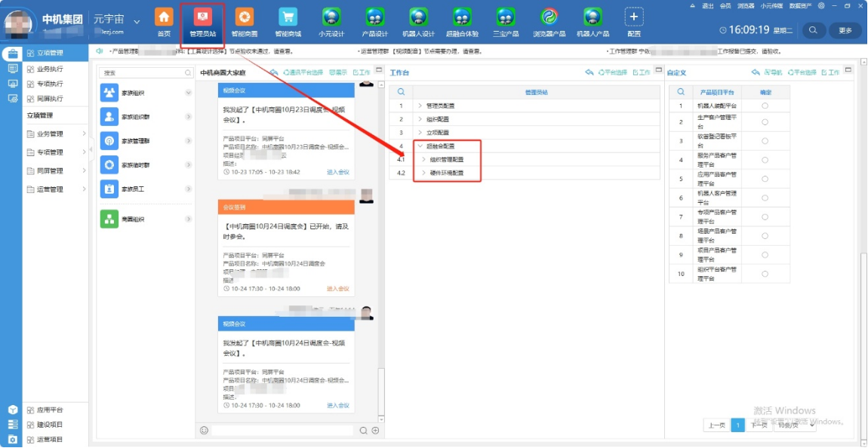Select 运营项目 in the bottom-left menu
The width and height of the screenshot is (868, 448).
pos(50,439)
